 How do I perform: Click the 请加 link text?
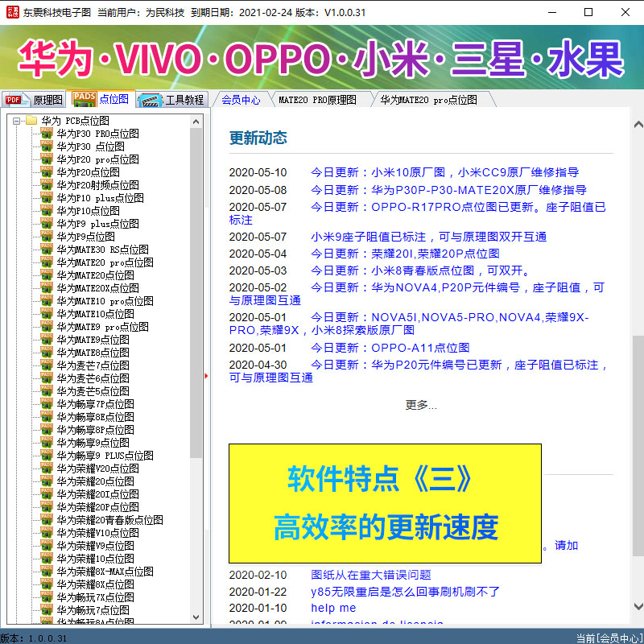[566, 545]
